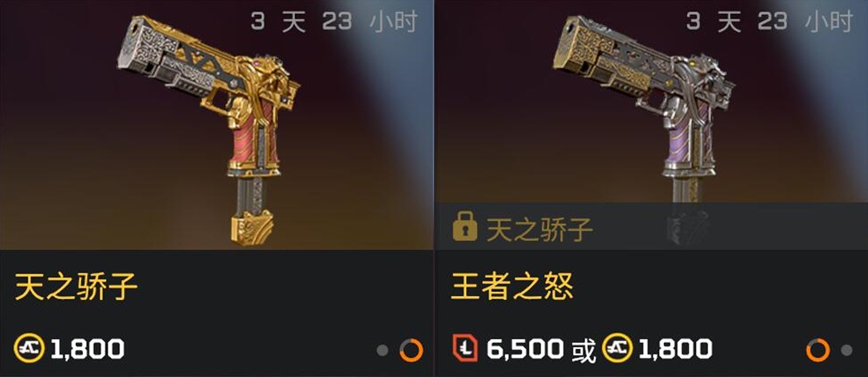Screen dimensions: 868x377
Task: Click the 王者之怒 title text
Action: [x=512, y=286]
